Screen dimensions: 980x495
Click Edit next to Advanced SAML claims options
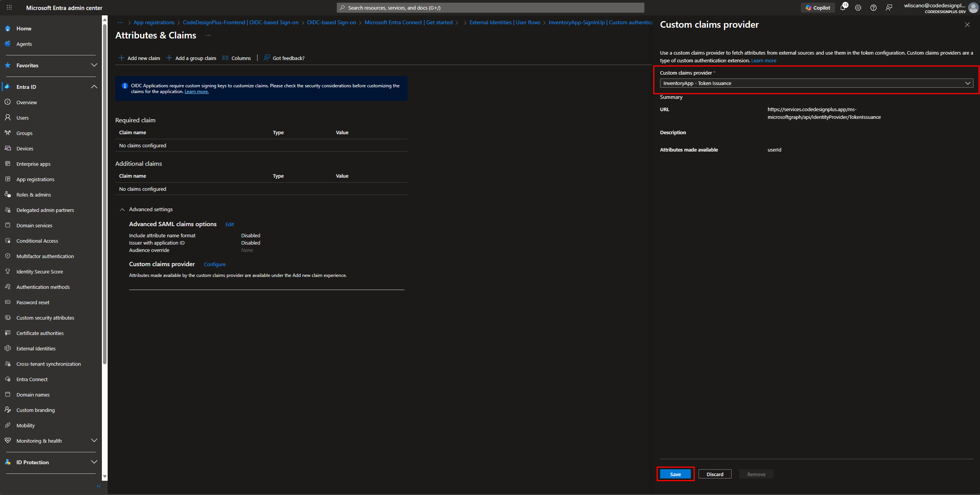pos(230,224)
